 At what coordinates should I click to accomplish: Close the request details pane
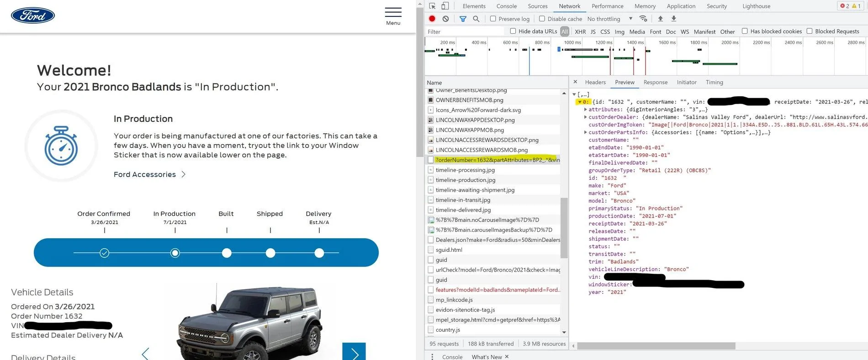click(575, 82)
